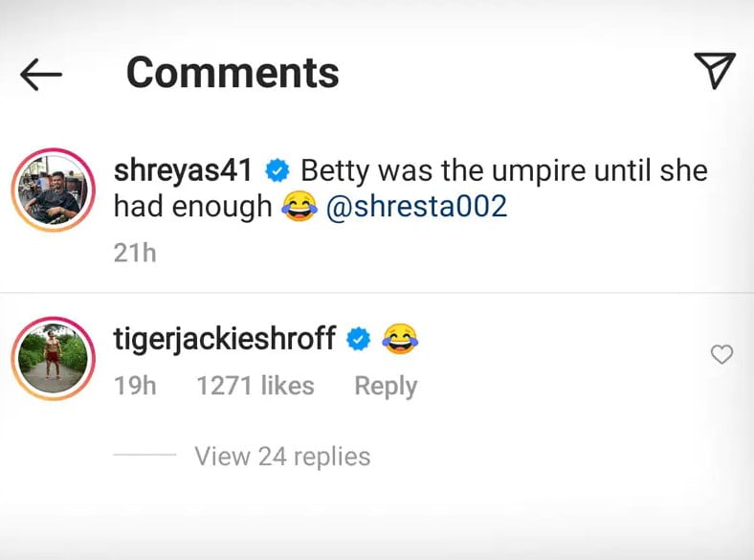Click the 21h timestamp on the caption
Image resolution: width=754 pixels, height=560 pixels.
point(134,253)
